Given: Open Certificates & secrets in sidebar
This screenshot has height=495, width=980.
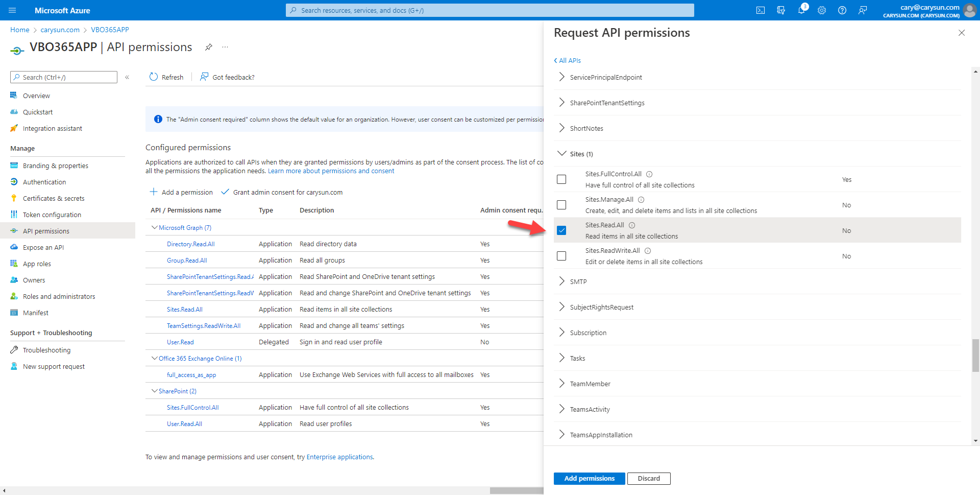Looking at the screenshot, I should (x=53, y=199).
